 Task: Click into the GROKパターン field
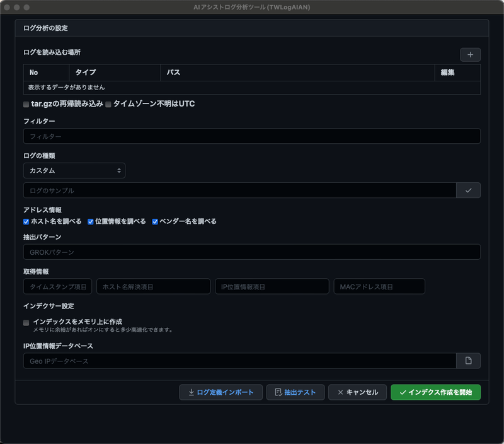tap(252, 252)
